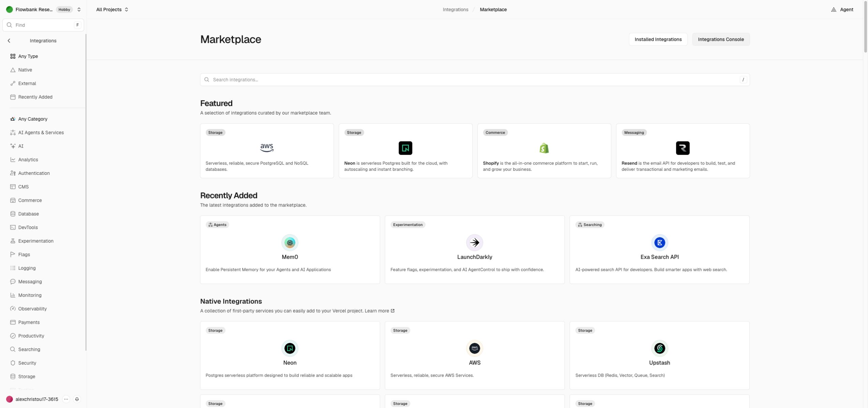
Task: Open the native AWS integration card
Action: tap(475, 356)
